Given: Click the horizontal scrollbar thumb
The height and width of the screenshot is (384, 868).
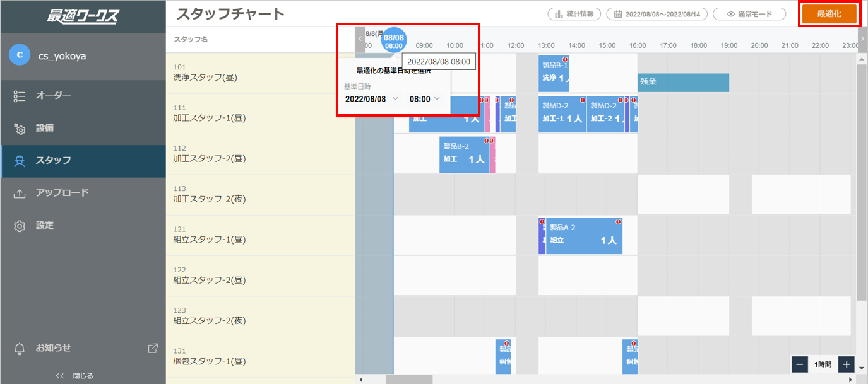Looking at the screenshot, I should pyautogui.click(x=409, y=380).
